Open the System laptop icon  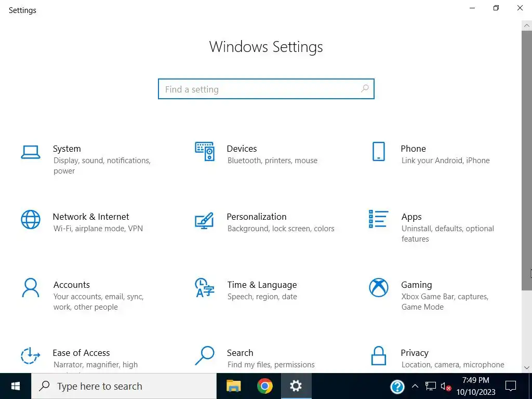[31, 152]
